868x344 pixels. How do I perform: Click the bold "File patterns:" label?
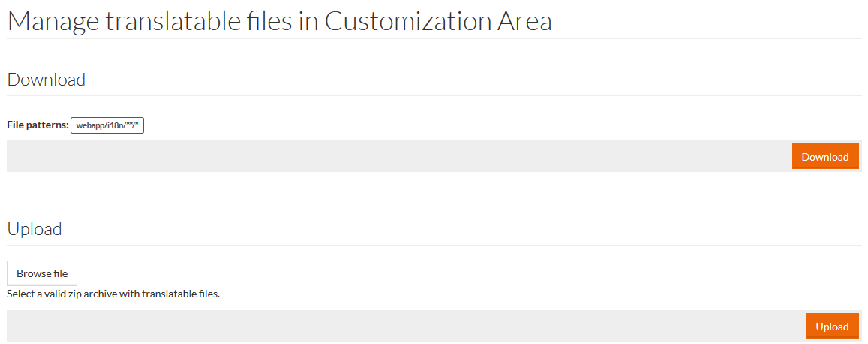(38, 125)
